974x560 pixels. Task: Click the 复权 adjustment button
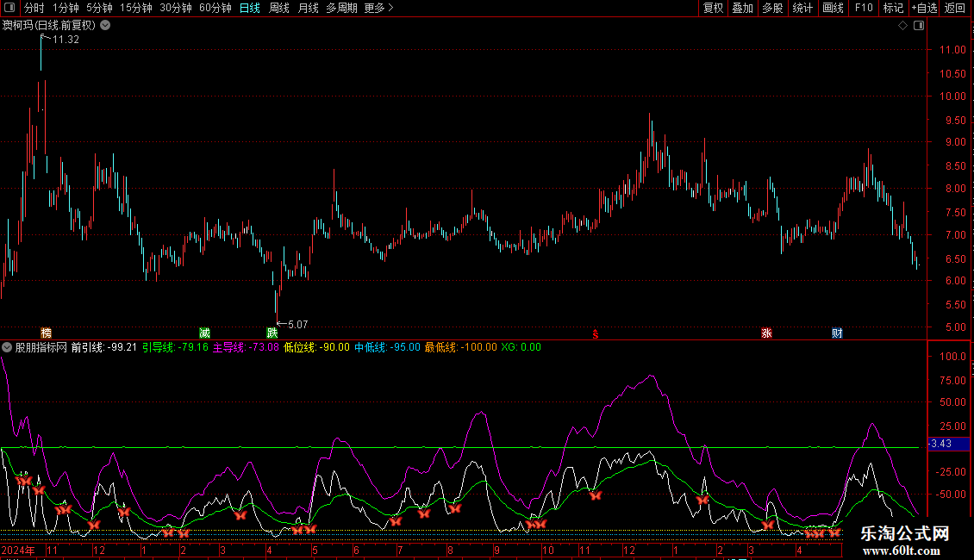coord(713,8)
